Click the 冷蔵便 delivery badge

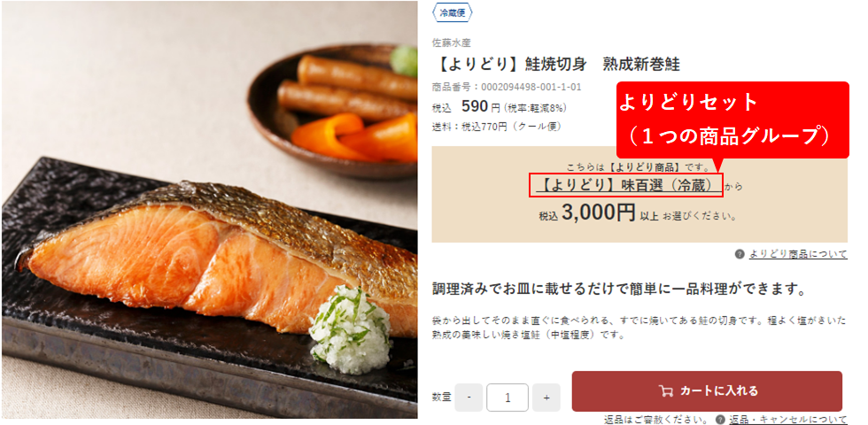coord(453,13)
